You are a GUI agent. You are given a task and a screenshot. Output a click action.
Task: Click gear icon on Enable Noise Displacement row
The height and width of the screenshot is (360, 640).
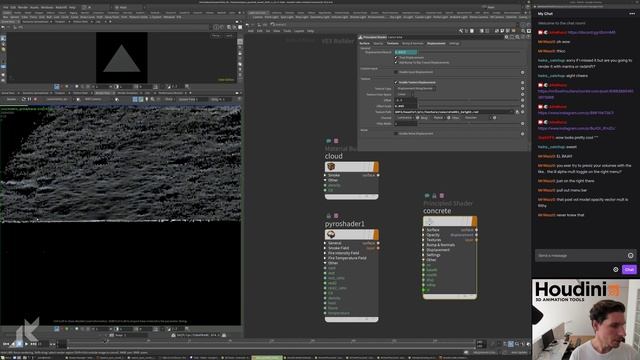click(x=522, y=133)
